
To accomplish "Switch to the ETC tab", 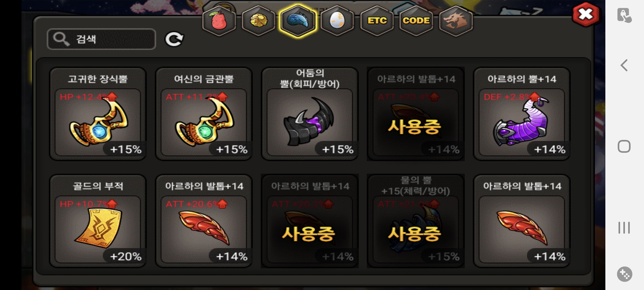I will [x=377, y=21].
